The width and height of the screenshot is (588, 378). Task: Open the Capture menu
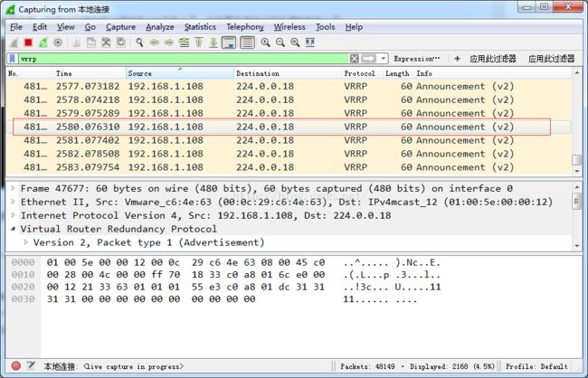(120, 27)
